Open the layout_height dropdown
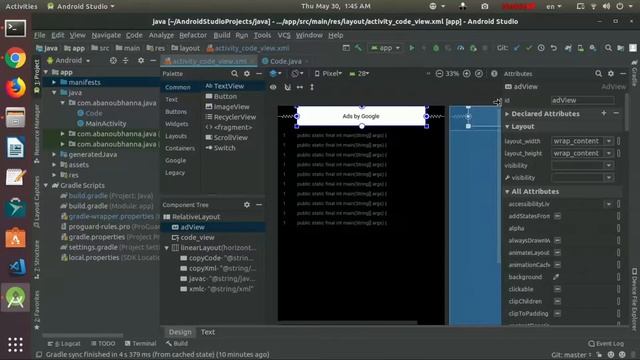The image size is (640, 360). click(x=609, y=153)
